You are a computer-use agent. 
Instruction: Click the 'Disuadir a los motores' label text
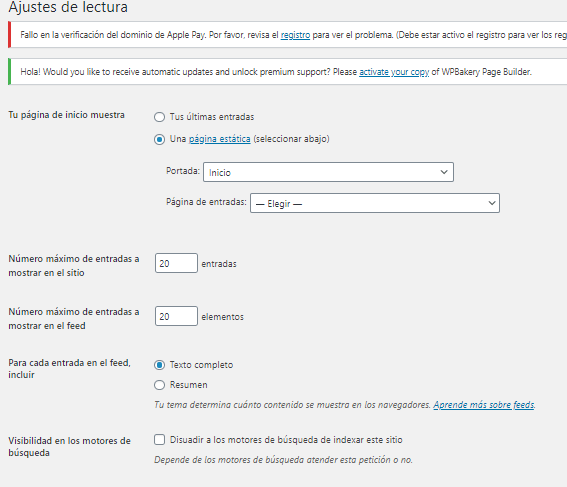pyautogui.click(x=286, y=440)
